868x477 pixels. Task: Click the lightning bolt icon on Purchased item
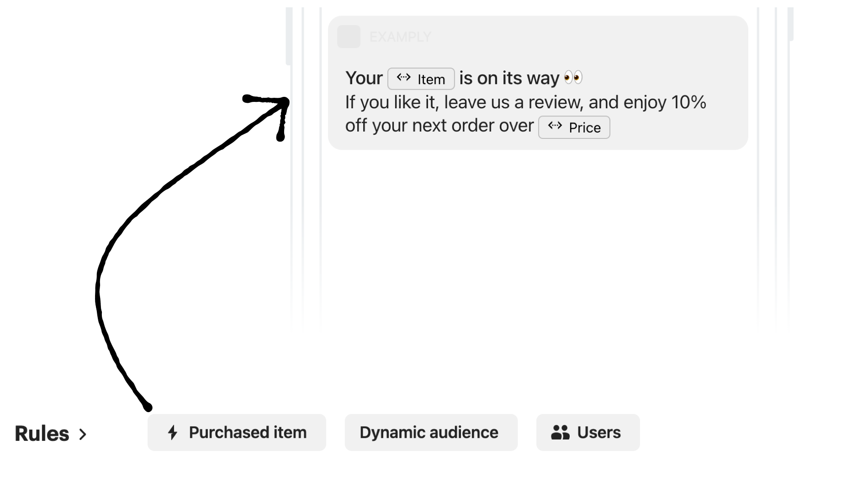tap(173, 432)
